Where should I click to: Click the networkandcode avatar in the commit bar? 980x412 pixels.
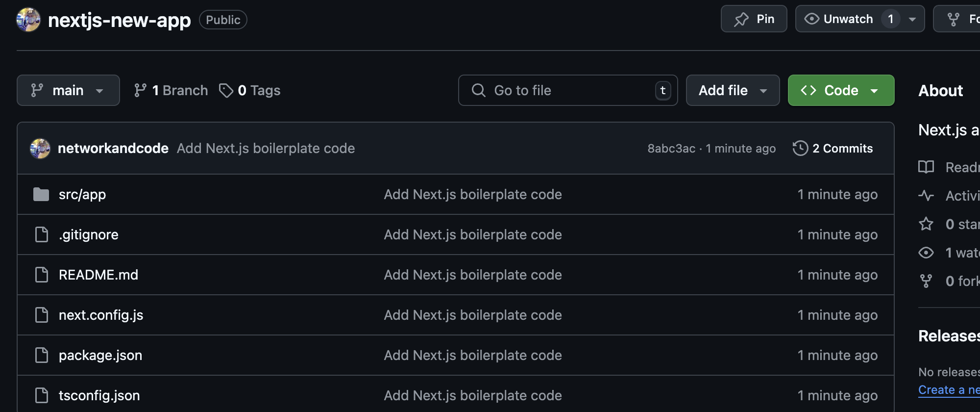point(40,148)
